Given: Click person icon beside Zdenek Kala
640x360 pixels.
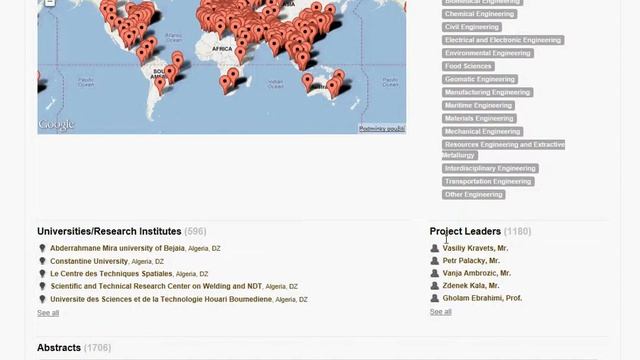Looking at the screenshot, I should [x=435, y=285].
